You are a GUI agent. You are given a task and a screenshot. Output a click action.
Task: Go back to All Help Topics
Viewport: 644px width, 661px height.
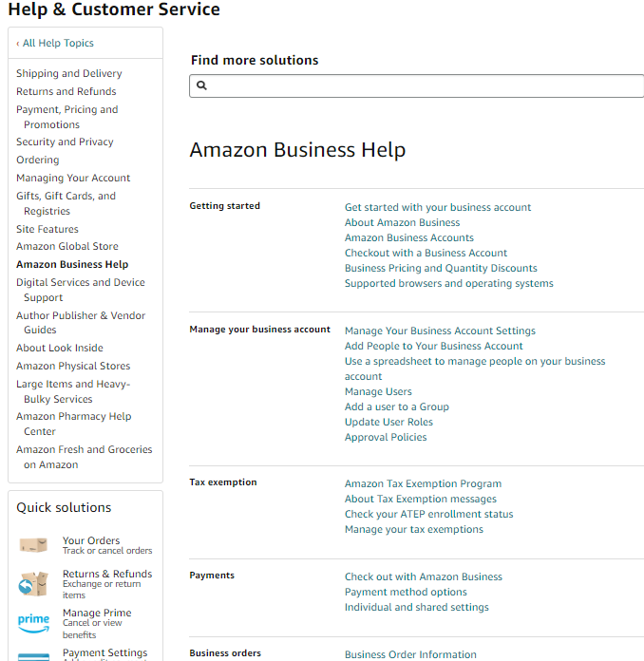58,43
